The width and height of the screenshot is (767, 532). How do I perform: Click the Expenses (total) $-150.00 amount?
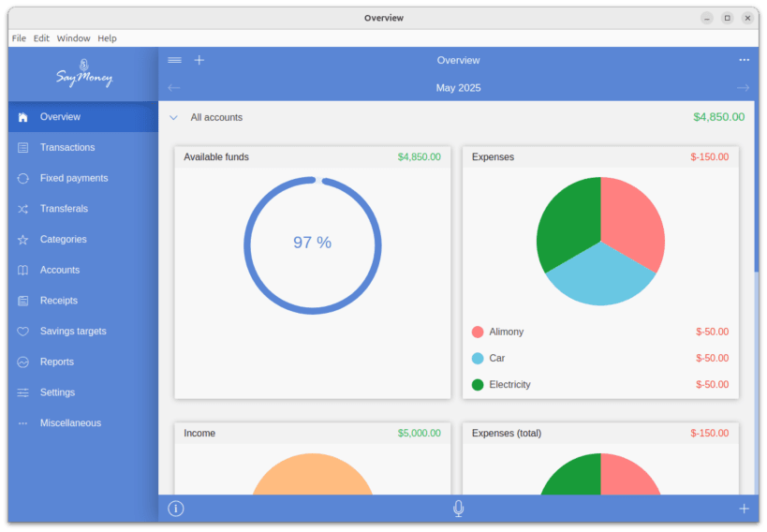click(x=709, y=434)
